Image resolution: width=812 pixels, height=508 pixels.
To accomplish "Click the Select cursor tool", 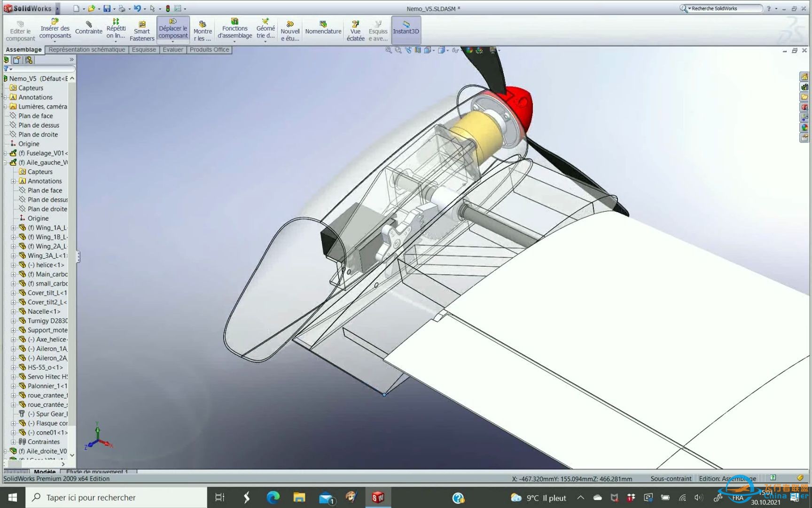I will click(152, 8).
